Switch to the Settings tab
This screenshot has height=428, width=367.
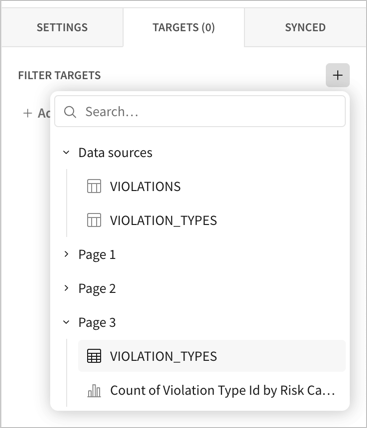[62, 27]
